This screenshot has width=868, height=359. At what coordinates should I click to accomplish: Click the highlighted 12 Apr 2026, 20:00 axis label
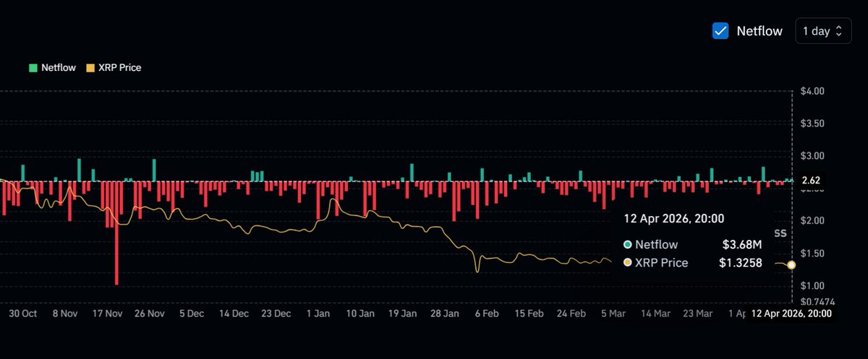[791, 313]
